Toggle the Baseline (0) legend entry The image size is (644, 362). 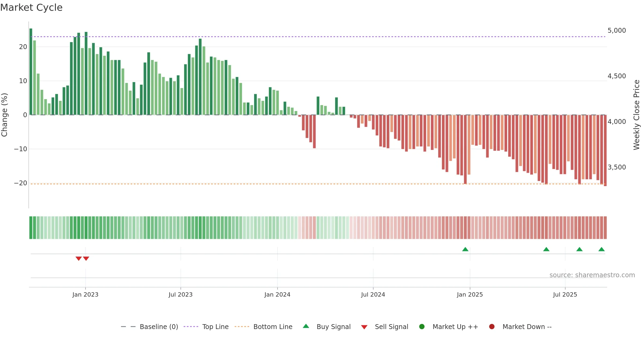[149, 327]
